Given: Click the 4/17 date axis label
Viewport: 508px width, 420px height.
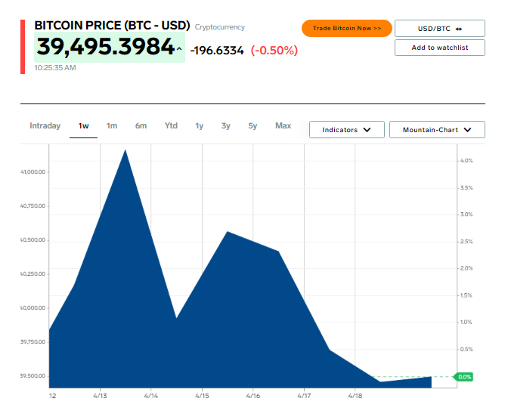Looking at the screenshot, I should pyautogui.click(x=304, y=396).
